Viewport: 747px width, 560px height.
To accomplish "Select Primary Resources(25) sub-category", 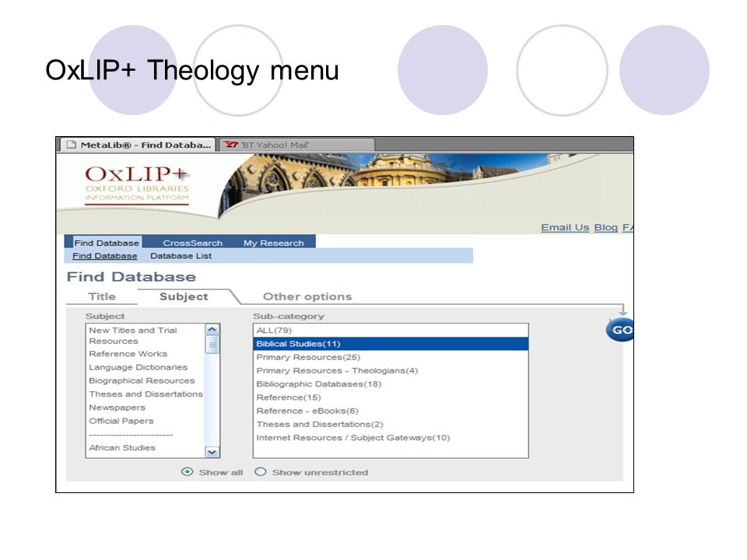I will pyautogui.click(x=391, y=357).
